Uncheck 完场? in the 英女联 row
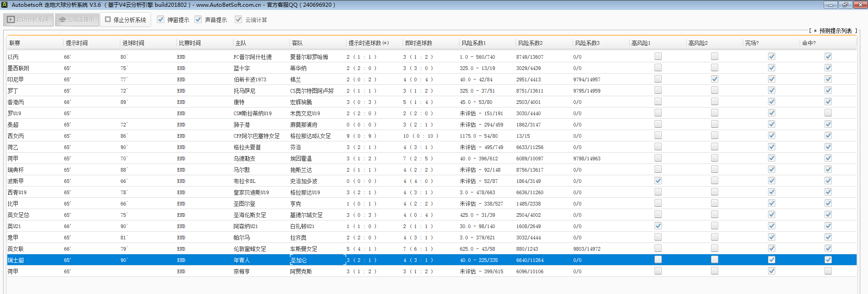This screenshot has height=294, width=868. pyautogui.click(x=772, y=248)
